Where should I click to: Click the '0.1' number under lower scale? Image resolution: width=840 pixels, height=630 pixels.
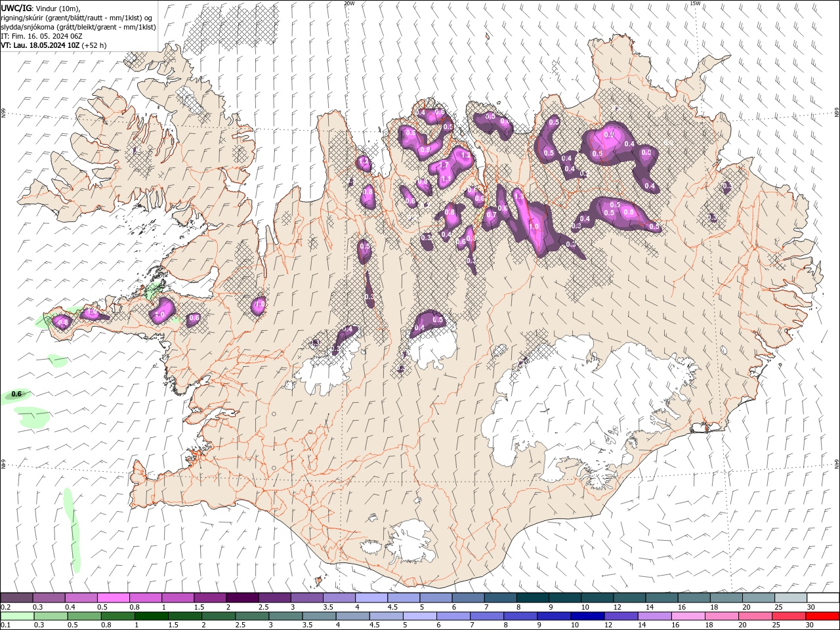pyautogui.click(x=5, y=625)
